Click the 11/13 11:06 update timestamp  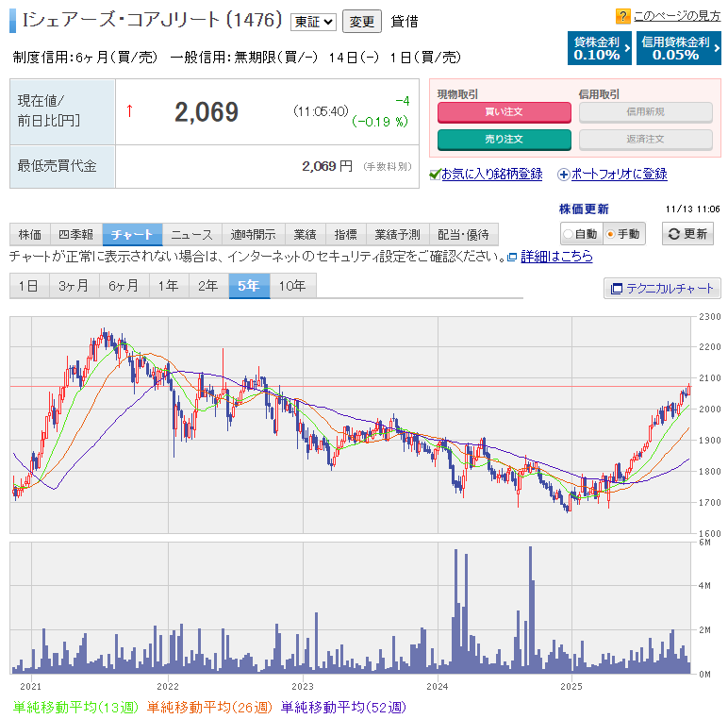(x=692, y=209)
